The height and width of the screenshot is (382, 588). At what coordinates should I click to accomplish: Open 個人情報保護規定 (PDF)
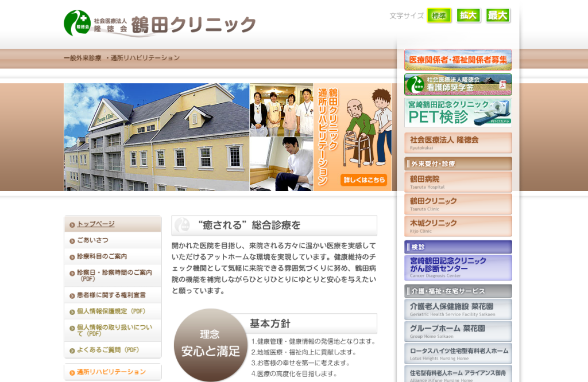[x=113, y=311]
